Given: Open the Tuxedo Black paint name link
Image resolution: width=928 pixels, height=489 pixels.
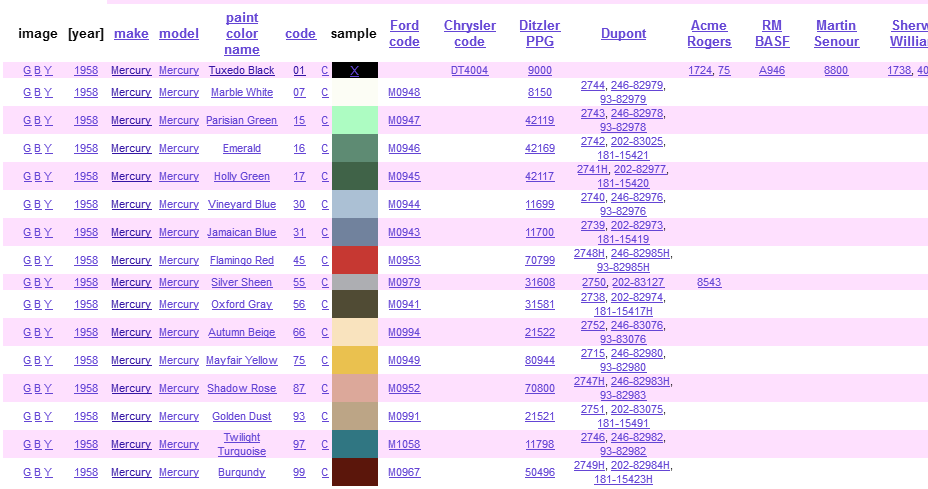Looking at the screenshot, I should tap(241, 70).
